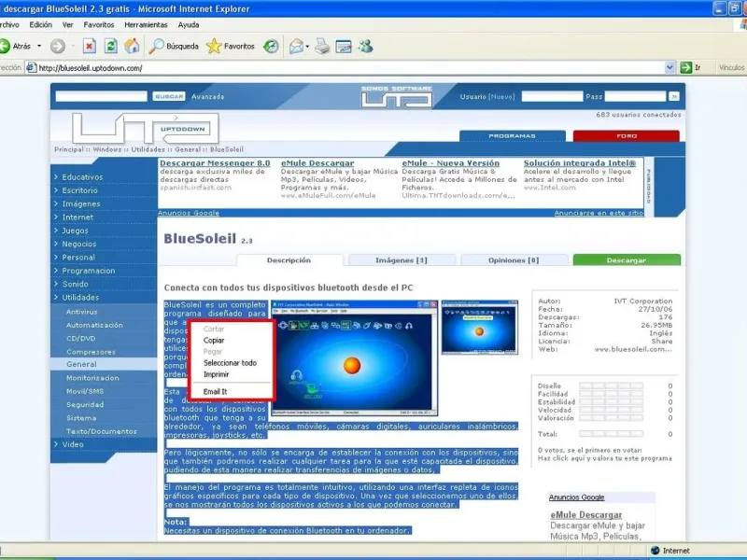747x560 pixels.
Task: Expand the address bar dropdown
Action: coord(669,67)
